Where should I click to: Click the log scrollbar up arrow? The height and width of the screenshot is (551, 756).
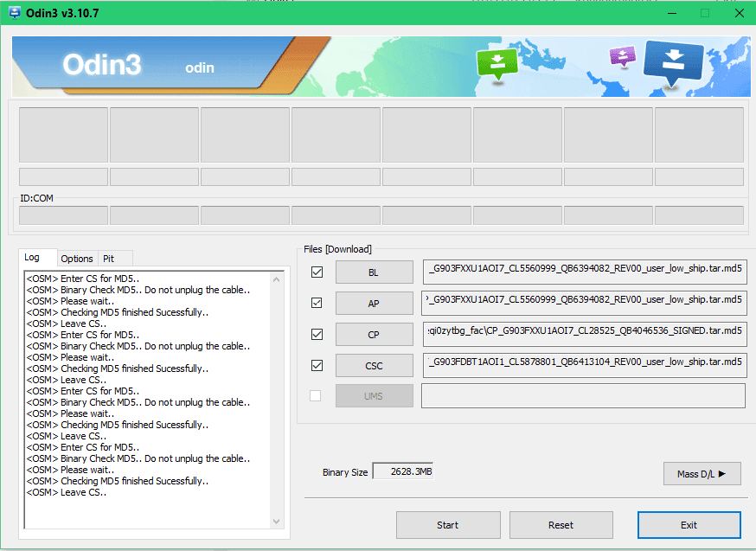point(276,279)
